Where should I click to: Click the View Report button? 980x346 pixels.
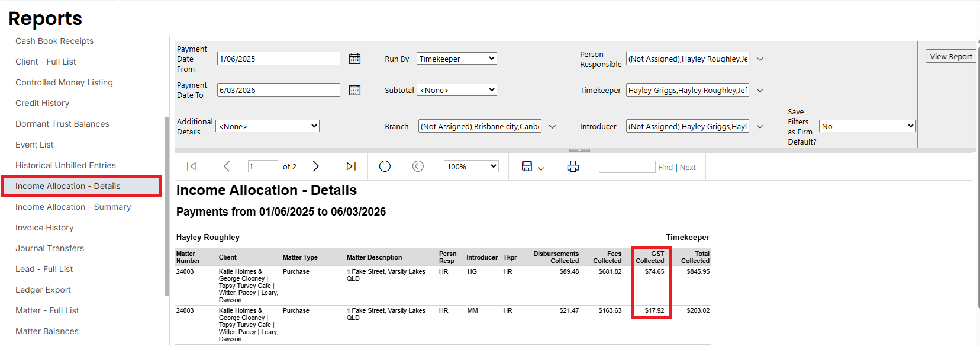point(950,56)
